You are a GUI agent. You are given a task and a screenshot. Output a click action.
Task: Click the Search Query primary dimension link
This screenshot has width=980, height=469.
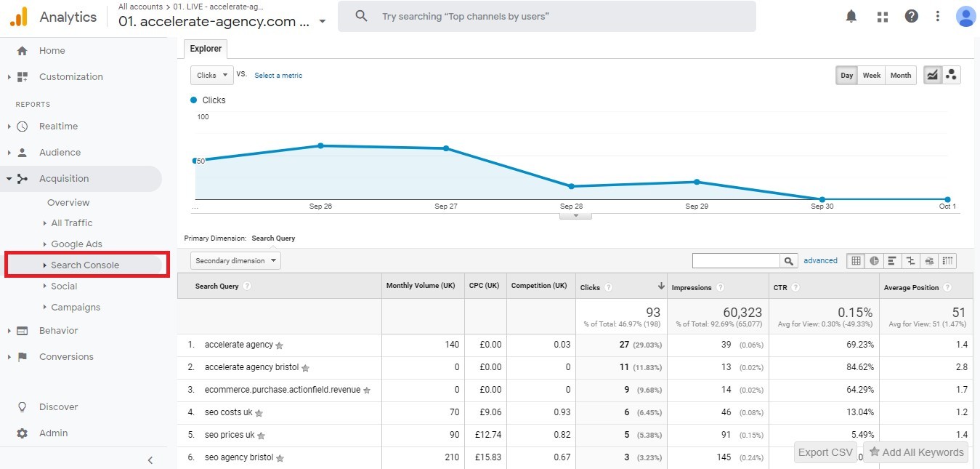coord(273,238)
